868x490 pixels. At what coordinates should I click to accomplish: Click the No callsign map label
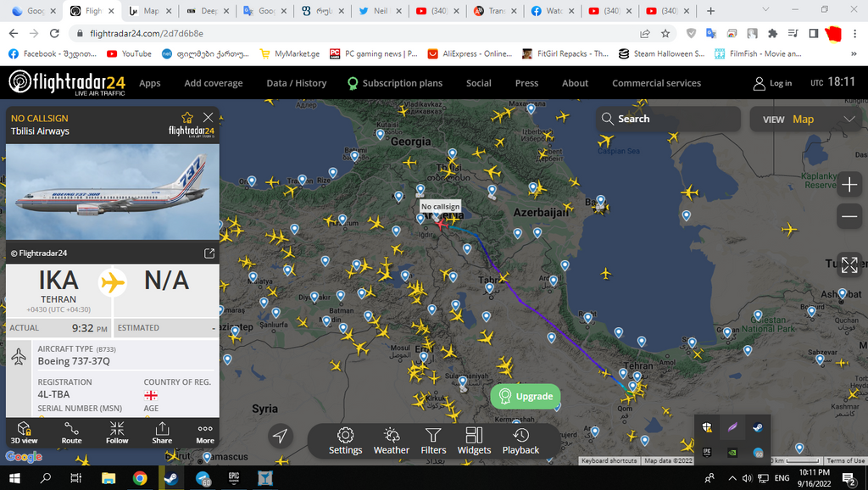pos(440,207)
